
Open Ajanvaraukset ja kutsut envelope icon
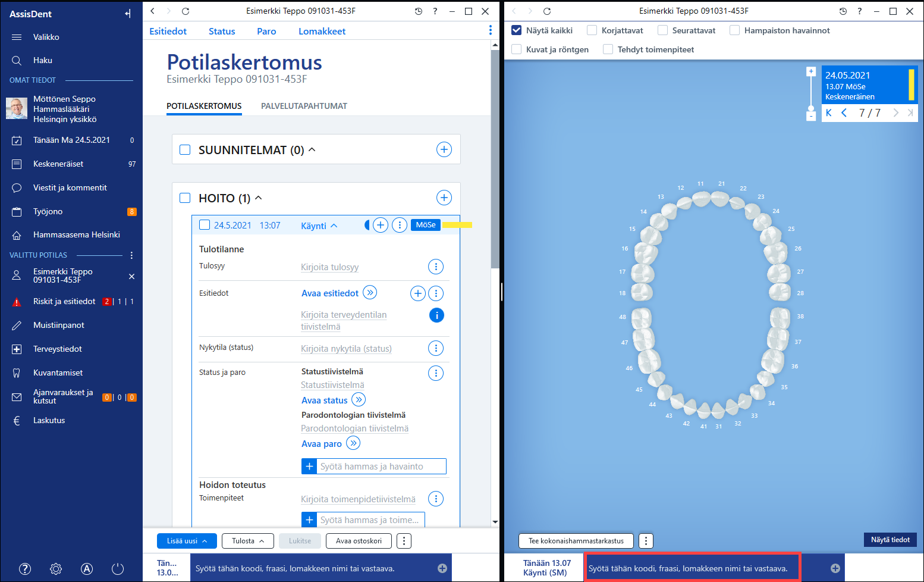[x=17, y=397]
